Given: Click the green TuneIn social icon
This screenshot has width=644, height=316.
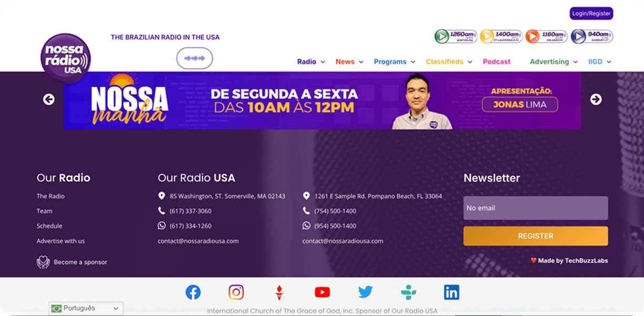Looking at the screenshot, I should [x=408, y=292].
